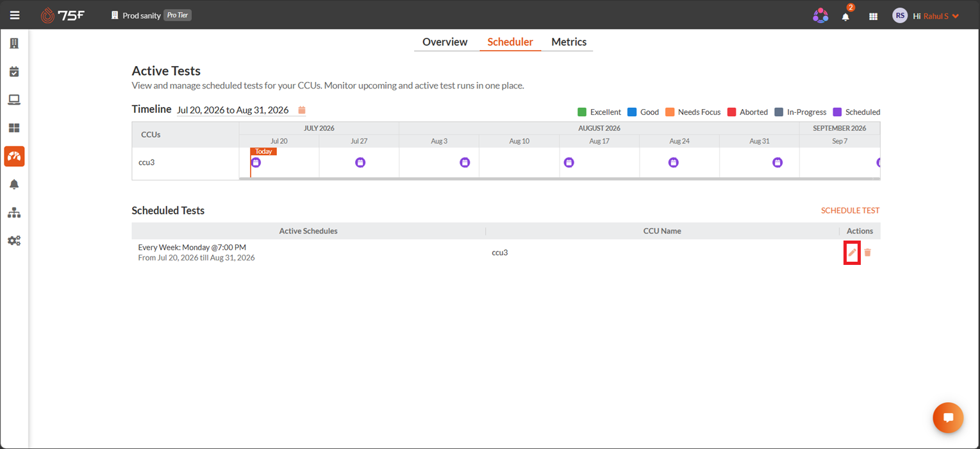Image resolution: width=980 pixels, height=449 pixels.
Task: Click the 75F logo
Action: [62, 15]
